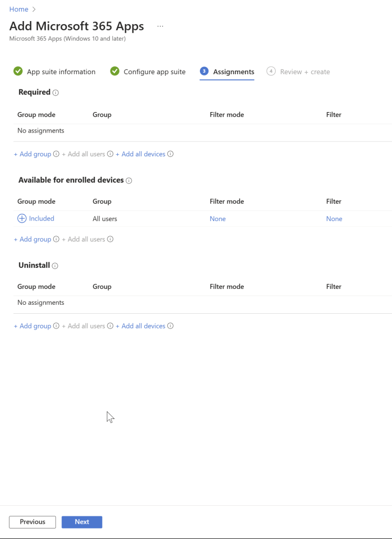Click info icon next to Required heading
Screen dimensions: 392x539
(x=56, y=93)
